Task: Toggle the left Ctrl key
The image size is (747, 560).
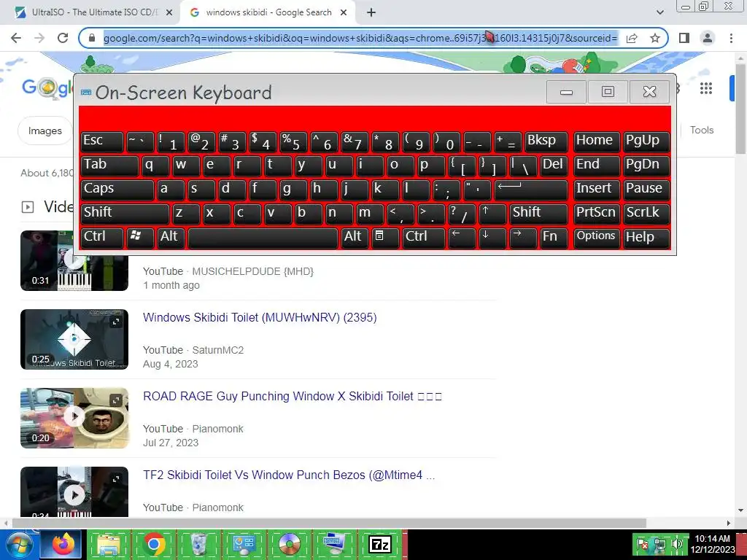Action: click(x=102, y=237)
